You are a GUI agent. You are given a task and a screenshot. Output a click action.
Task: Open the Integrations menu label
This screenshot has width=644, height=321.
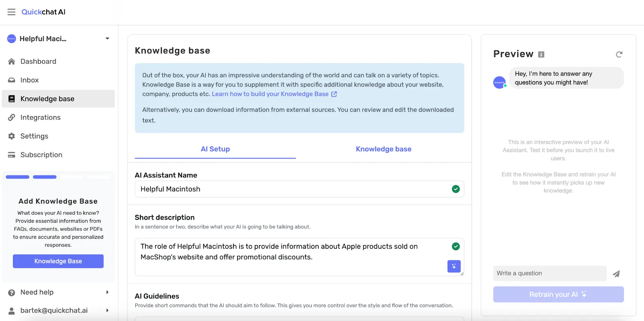point(41,117)
